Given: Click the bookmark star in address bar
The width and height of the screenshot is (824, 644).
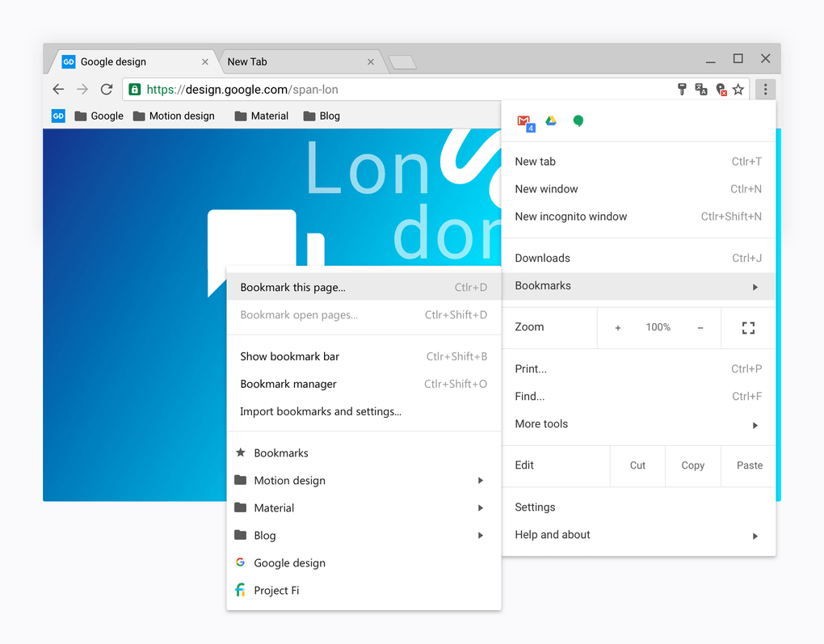Looking at the screenshot, I should click(738, 90).
